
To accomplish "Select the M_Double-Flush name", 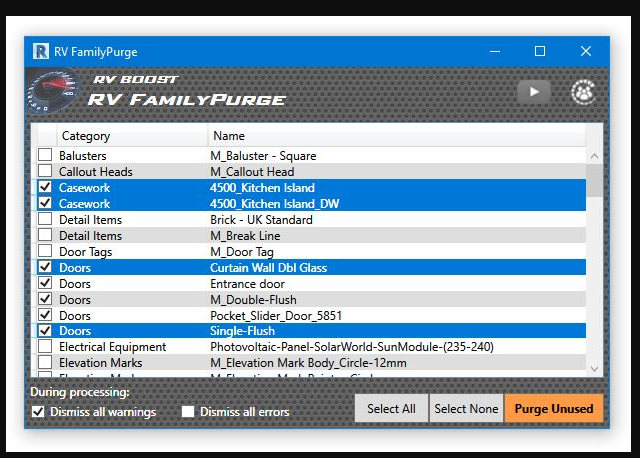I will [253, 300].
